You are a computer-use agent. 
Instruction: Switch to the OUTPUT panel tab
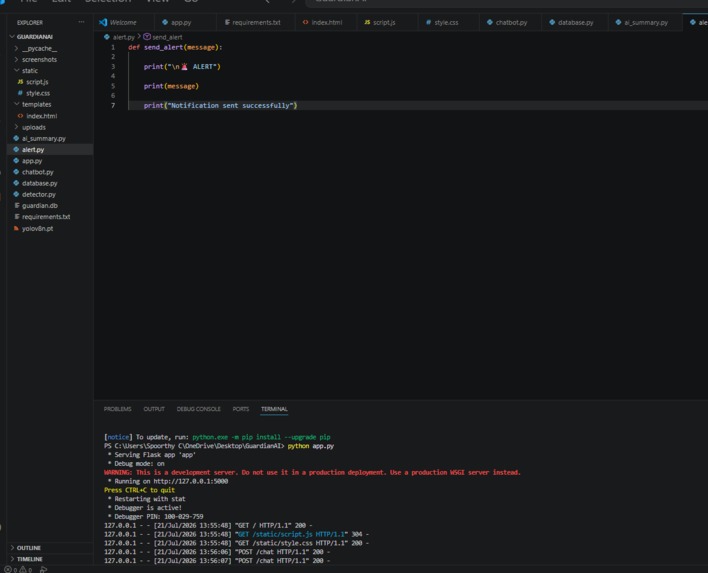point(154,409)
